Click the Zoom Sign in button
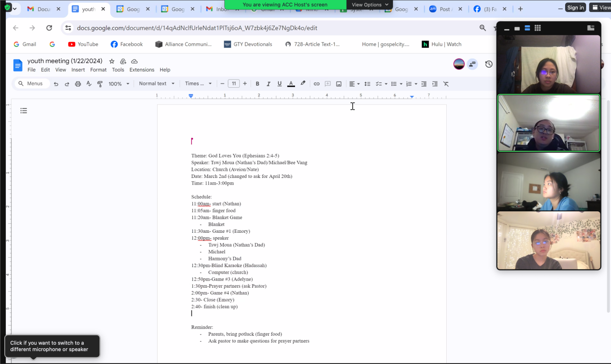The image size is (611, 364). 575,7
